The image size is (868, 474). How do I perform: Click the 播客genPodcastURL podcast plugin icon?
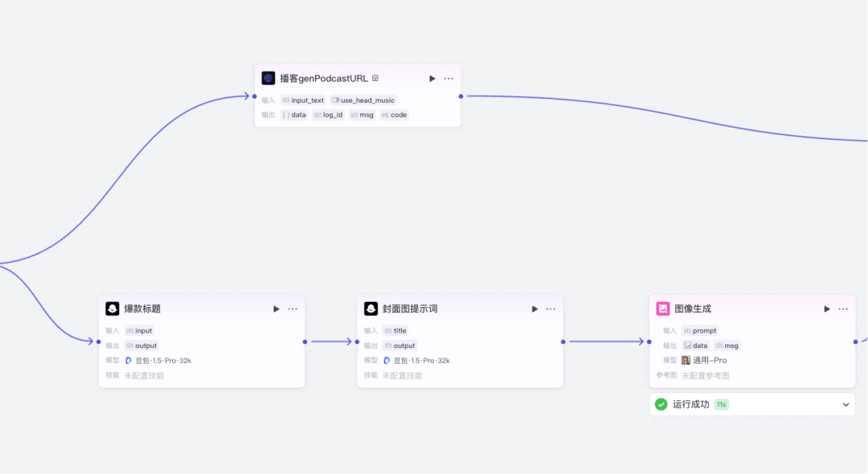pyautogui.click(x=268, y=79)
